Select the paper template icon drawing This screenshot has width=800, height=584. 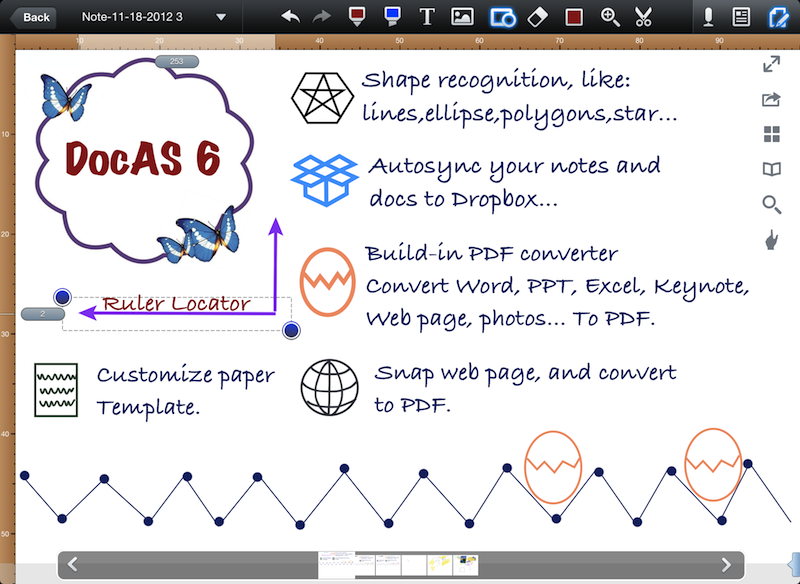pos(56,390)
